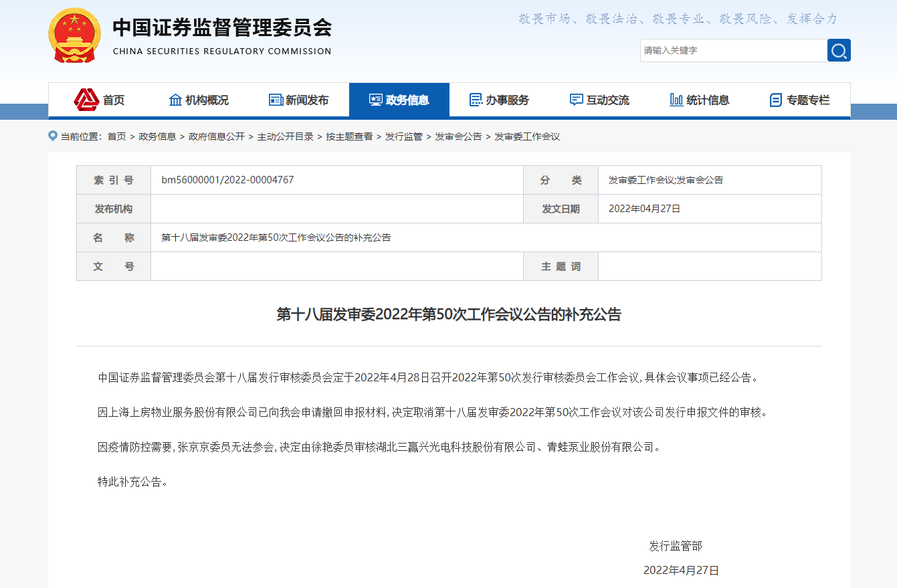Open the 新闻发布 navigation tab
The width and height of the screenshot is (897, 588).
click(x=299, y=100)
